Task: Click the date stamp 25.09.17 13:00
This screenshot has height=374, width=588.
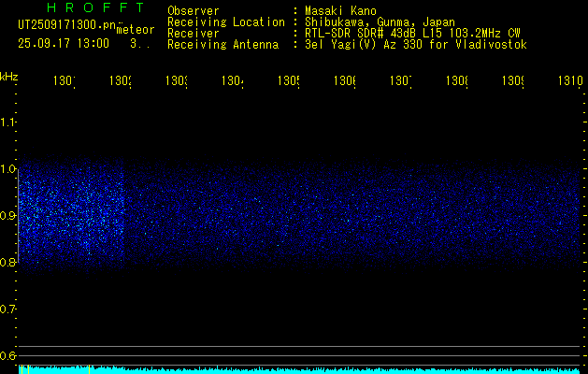Action: [x=63, y=43]
